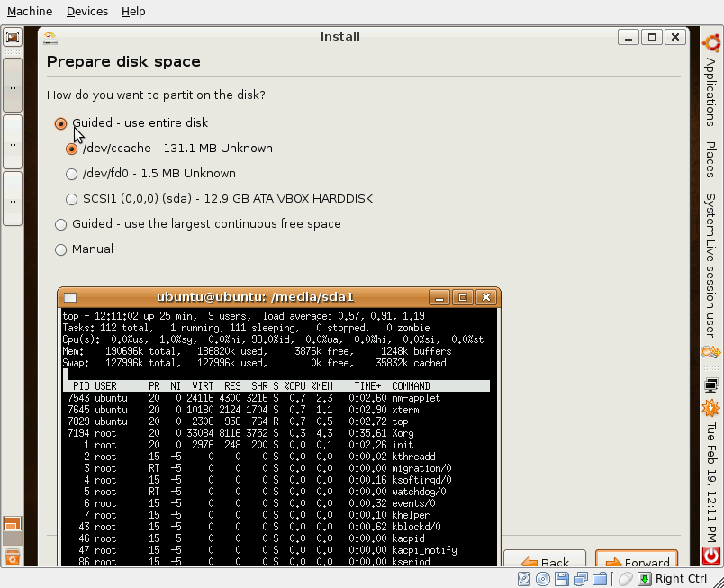Select the Manual partitioning option
The height and width of the screenshot is (588, 724).
pyautogui.click(x=84, y=249)
